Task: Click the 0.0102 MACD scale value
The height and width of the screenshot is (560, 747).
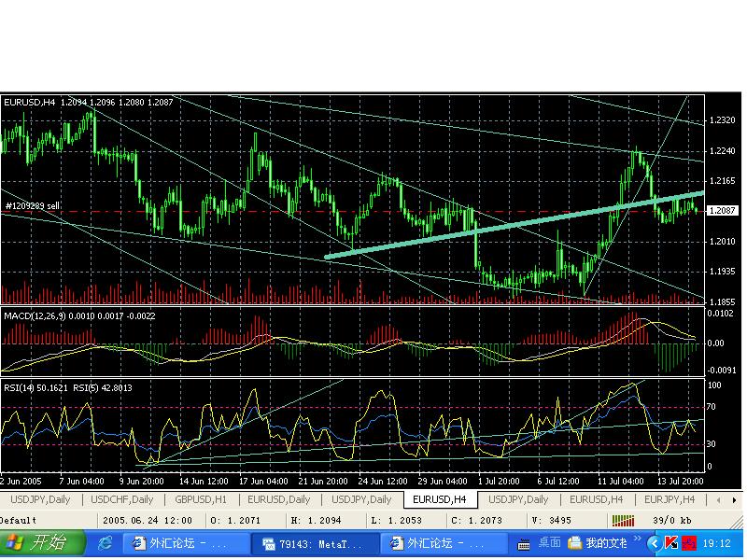Action: (x=720, y=314)
